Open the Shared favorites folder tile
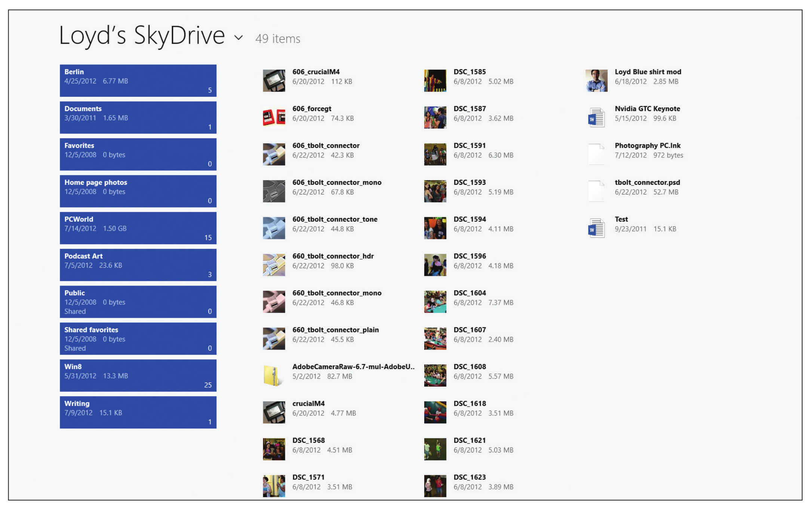This screenshot has height=510, width=812. click(x=138, y=339)
